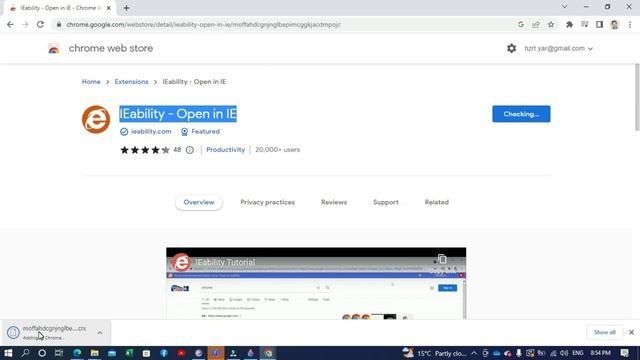Select the Overview tab

(x=199, y=202)
